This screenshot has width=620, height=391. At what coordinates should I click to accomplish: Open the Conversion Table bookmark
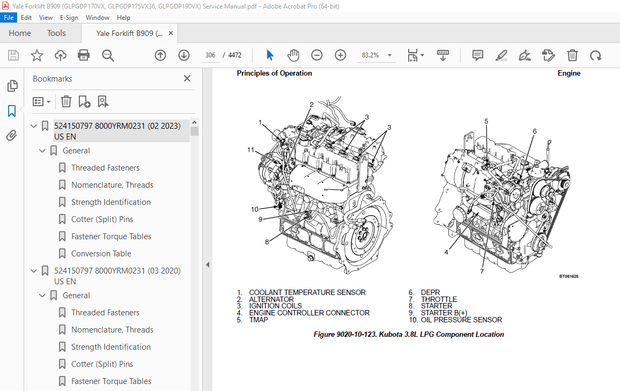[101, 253]
